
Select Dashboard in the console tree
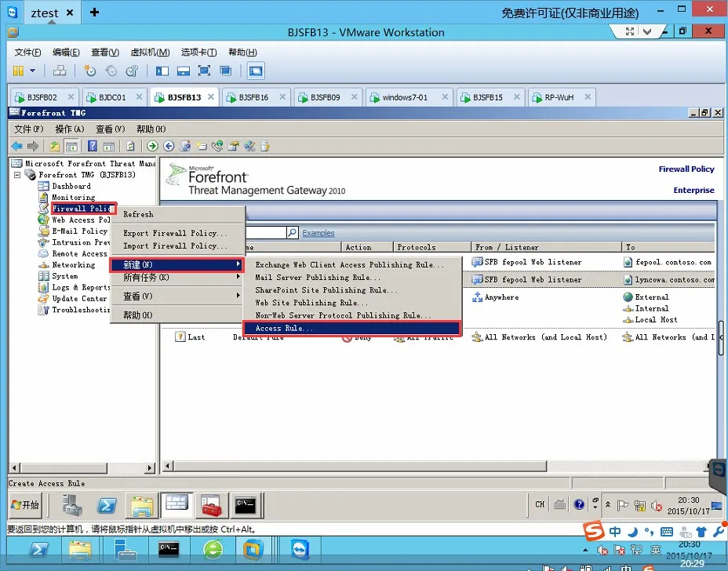coord(71,186)
